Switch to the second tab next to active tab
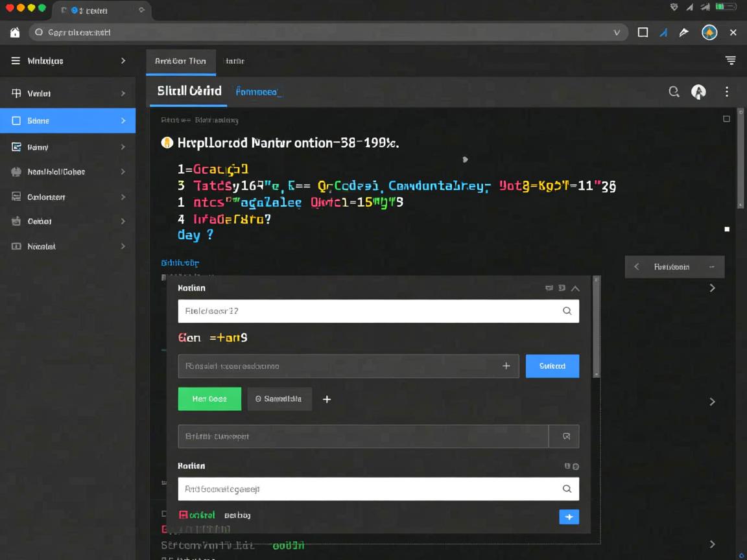This screenshot has height=560, width=747. point(234,61)
